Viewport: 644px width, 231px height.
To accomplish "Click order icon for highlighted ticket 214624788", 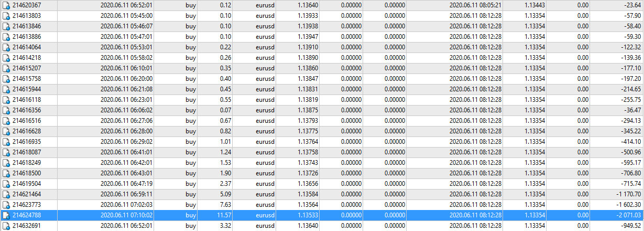I will pyautogui.click(x=6, y=215).
